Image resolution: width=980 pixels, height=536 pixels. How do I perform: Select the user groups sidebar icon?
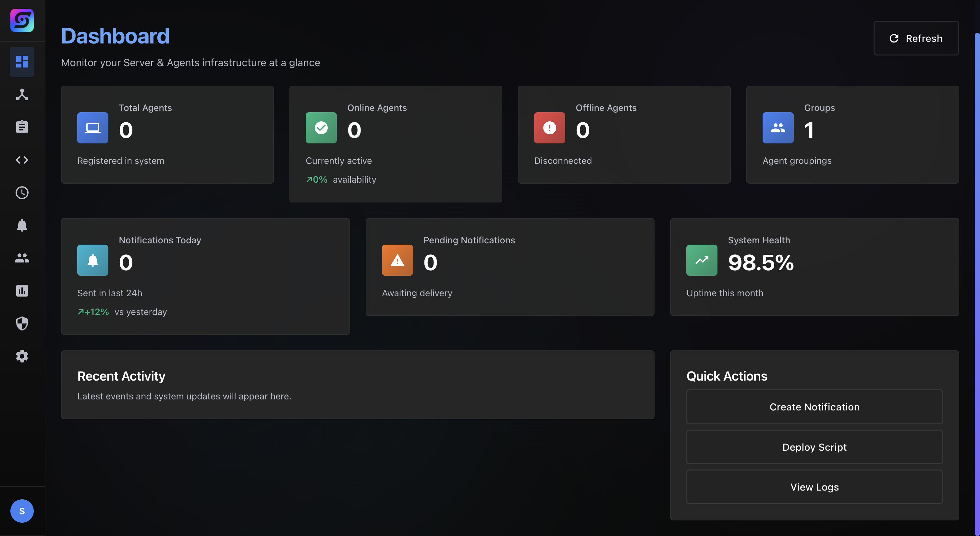pos(22,258)
